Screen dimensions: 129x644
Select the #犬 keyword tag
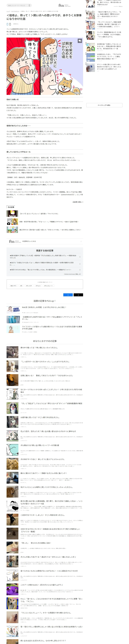coord(21,286)
